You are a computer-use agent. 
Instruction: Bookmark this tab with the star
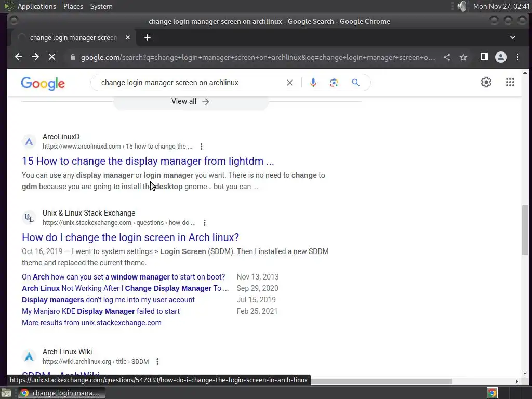pyautogui.click(x=463, y=57)
